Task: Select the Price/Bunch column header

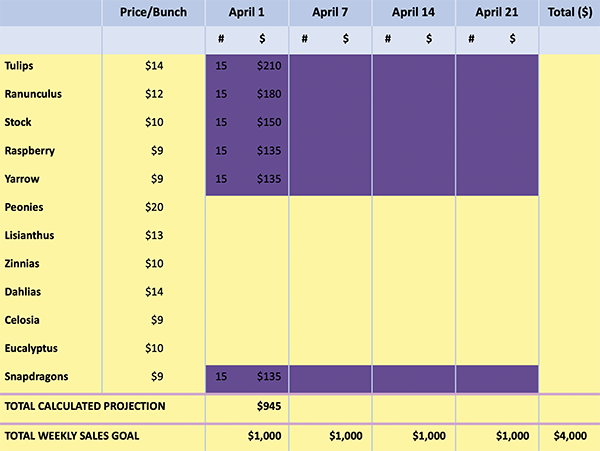Action: (x=154, y=12)
